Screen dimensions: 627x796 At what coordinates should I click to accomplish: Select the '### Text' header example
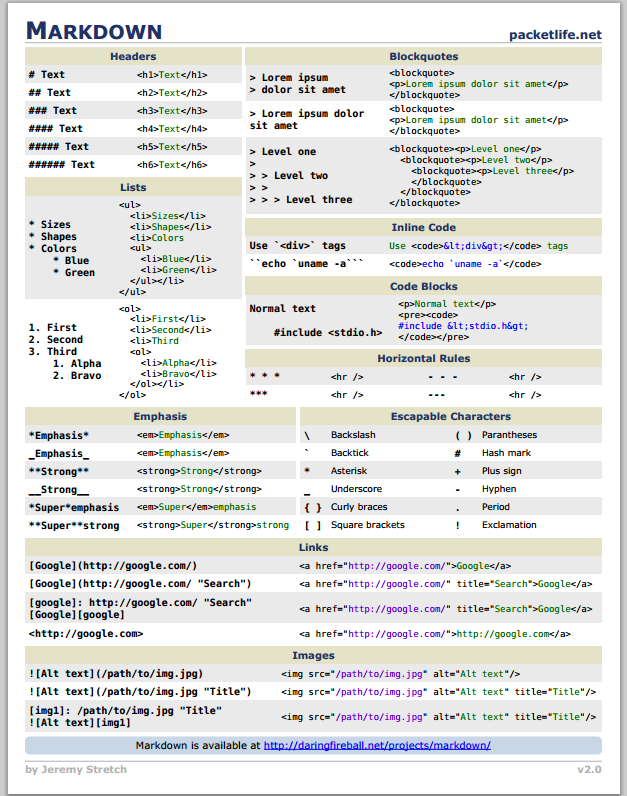pyautogui.click(x=53, y=111)
